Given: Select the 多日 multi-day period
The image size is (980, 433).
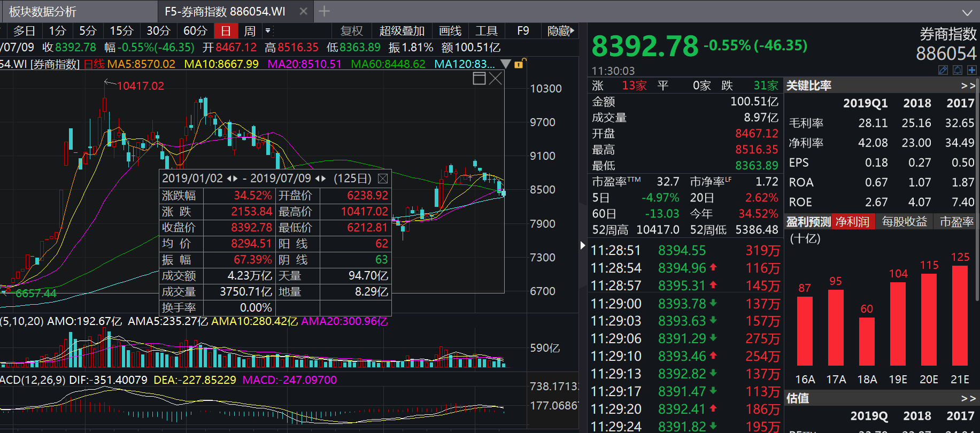Looking at the screenshot, I should coord(24,31).
